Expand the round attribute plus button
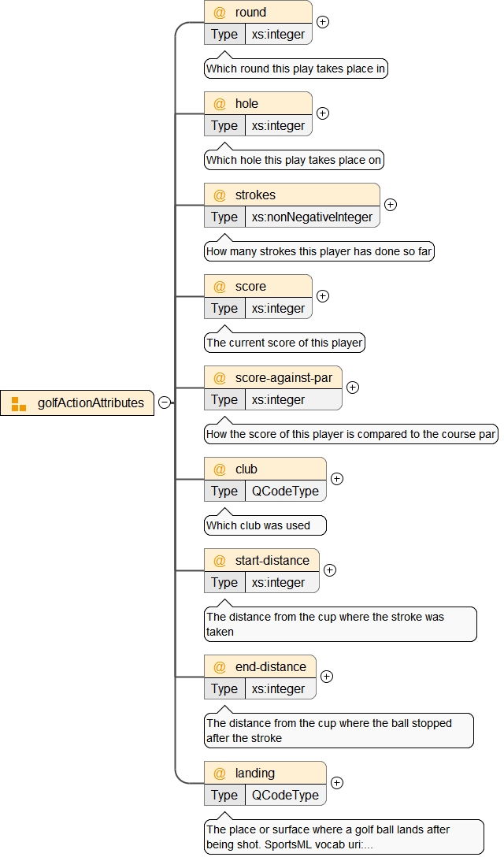The width and height of the screenshot is (504, 857). (322, 22)
